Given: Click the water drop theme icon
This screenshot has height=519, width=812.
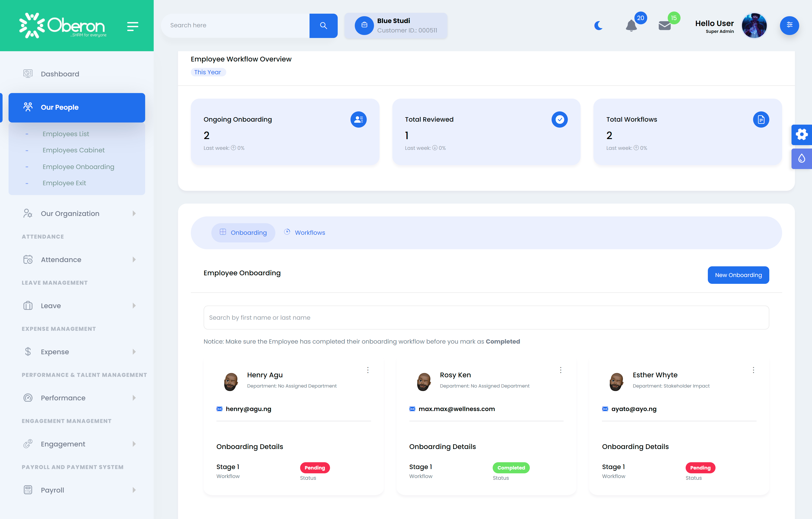Looking at the screenshot, I should 802,159.
